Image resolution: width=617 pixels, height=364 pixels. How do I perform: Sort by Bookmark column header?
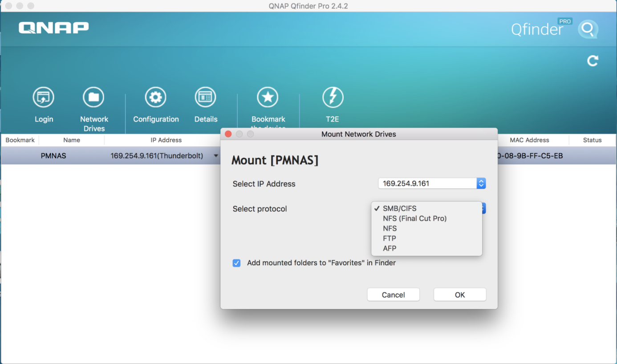pos(20,140)
